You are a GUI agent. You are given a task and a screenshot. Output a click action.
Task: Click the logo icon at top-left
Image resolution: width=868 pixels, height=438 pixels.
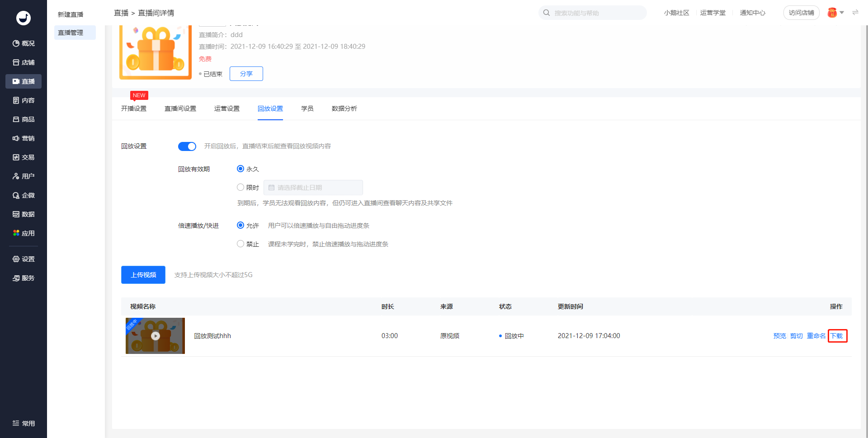24,18
